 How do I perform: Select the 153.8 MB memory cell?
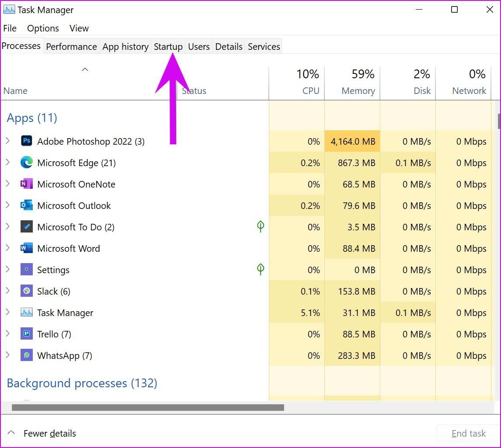point(352,291)
